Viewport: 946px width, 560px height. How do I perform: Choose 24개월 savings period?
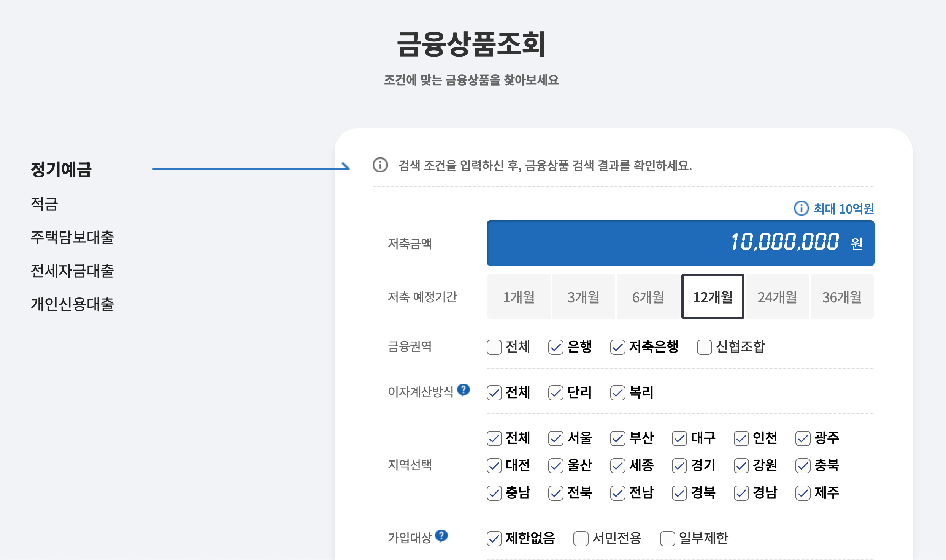tap(777, 297)
